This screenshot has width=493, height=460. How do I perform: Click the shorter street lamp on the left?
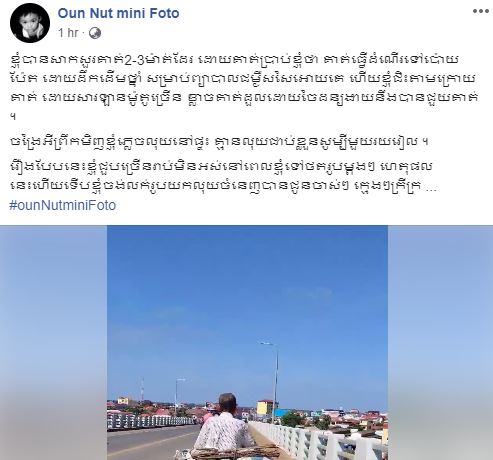click(177, 397)
